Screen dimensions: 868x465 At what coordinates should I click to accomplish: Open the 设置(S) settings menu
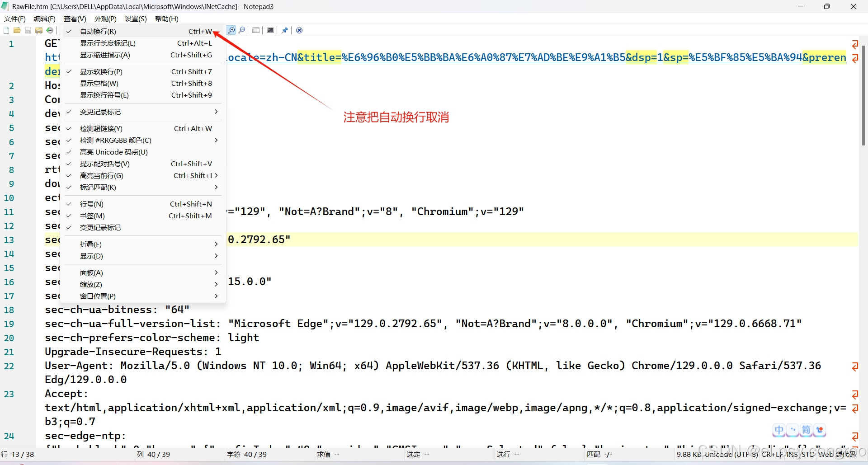[x=136, y=19]
